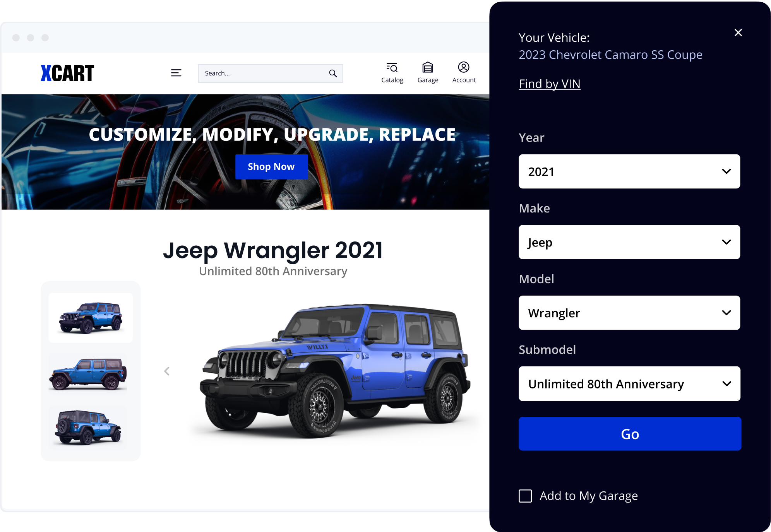
Task: Select the first Jeep front-angle thumbnail
Action: 91,318
